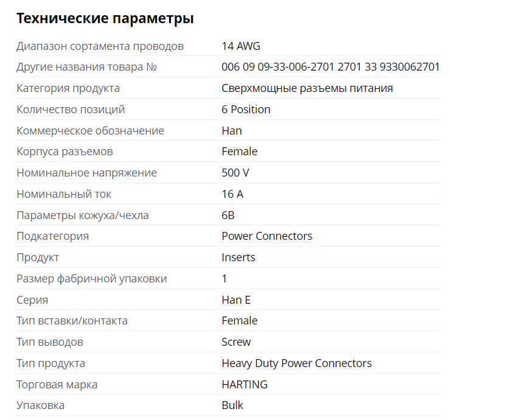The height and width of the screenshot is (420, 505).
Task: Click the 'Han' commercial designation value
Action: coord(232,131)
